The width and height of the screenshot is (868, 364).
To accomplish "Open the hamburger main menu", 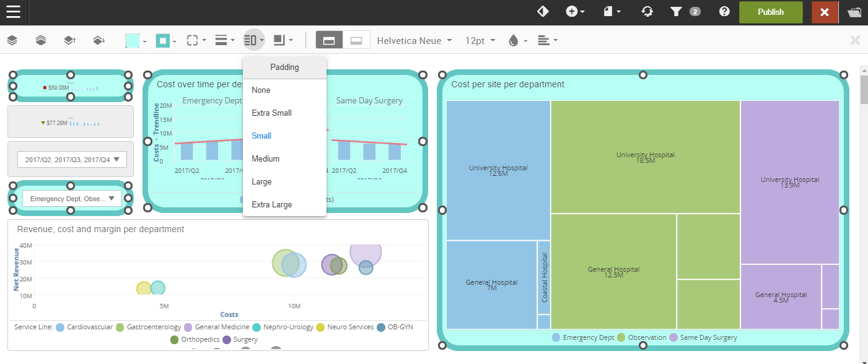I will tap(14, 12).
